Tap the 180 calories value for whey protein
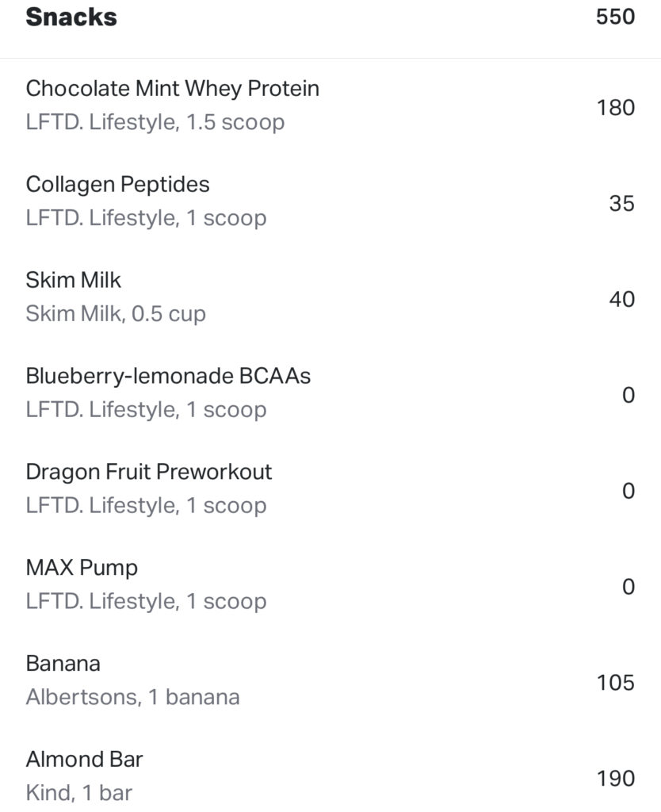This screenshot has width=661, height=812. pos(616,108)
